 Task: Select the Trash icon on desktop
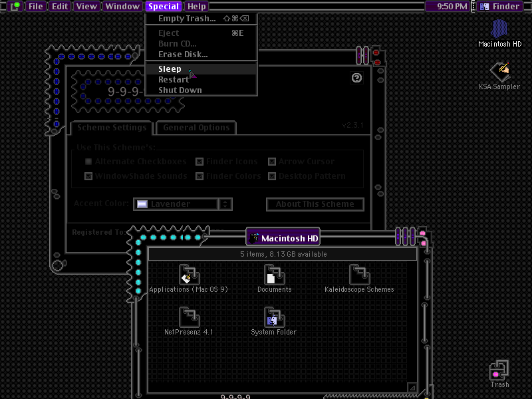click(x=499, y=370)
